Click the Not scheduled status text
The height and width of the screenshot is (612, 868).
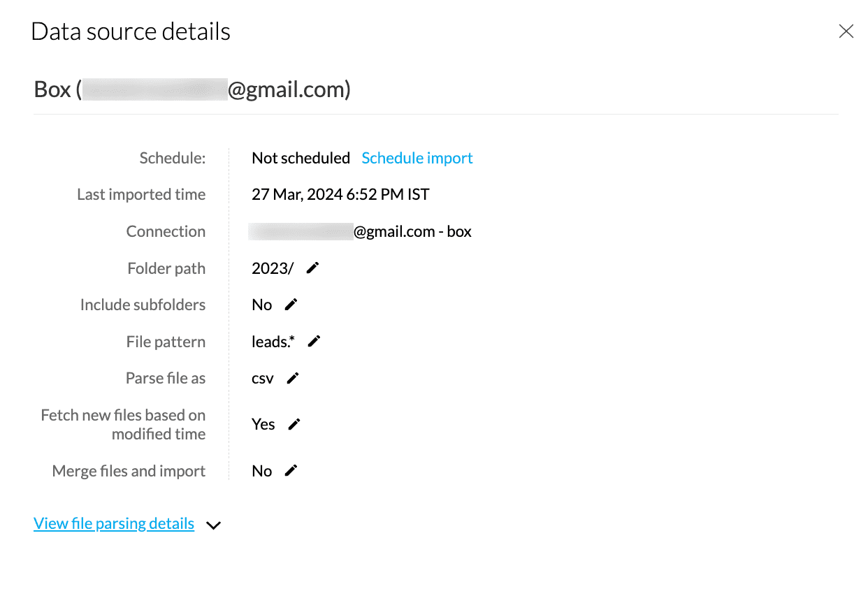[x=301, y=158]
